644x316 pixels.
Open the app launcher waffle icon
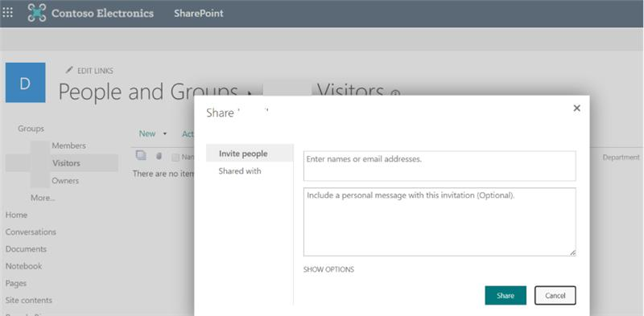coord(8,13)
